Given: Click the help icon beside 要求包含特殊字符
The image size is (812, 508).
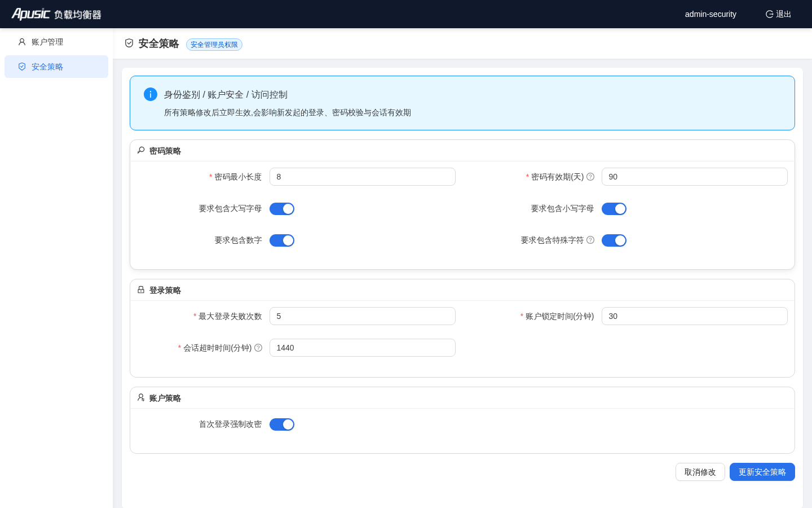Looking at the screenshot, I should [590, 240].
